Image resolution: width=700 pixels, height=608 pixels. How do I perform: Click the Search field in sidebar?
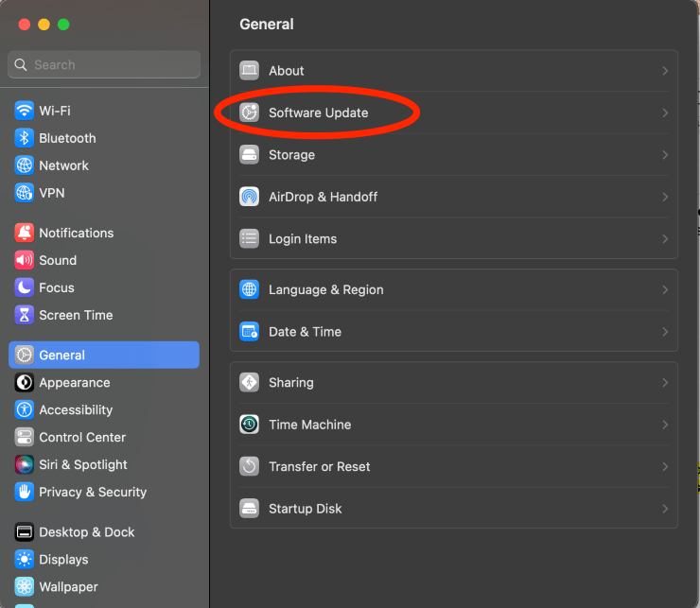[x=104, y=64]
